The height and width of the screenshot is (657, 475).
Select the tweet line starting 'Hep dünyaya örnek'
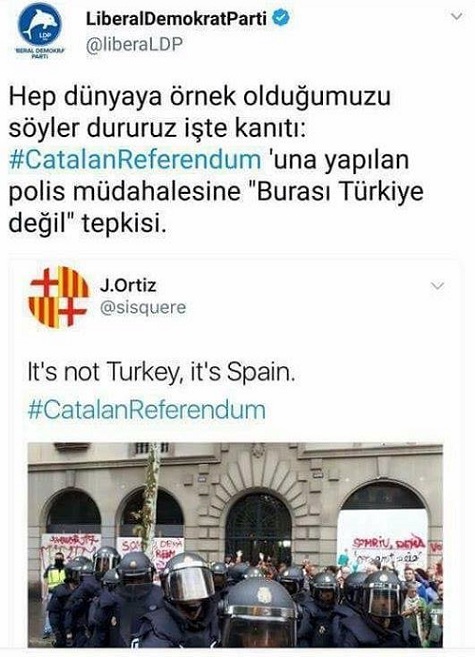click(x=199, y=96)
